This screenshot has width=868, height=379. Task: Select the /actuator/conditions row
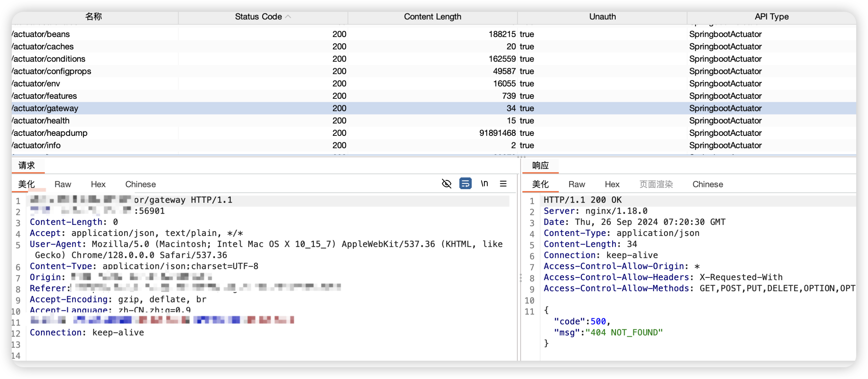434,59
